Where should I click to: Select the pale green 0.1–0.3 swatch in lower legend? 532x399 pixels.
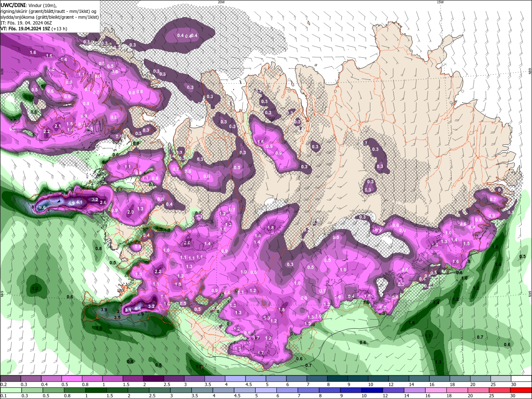point(11,390)
